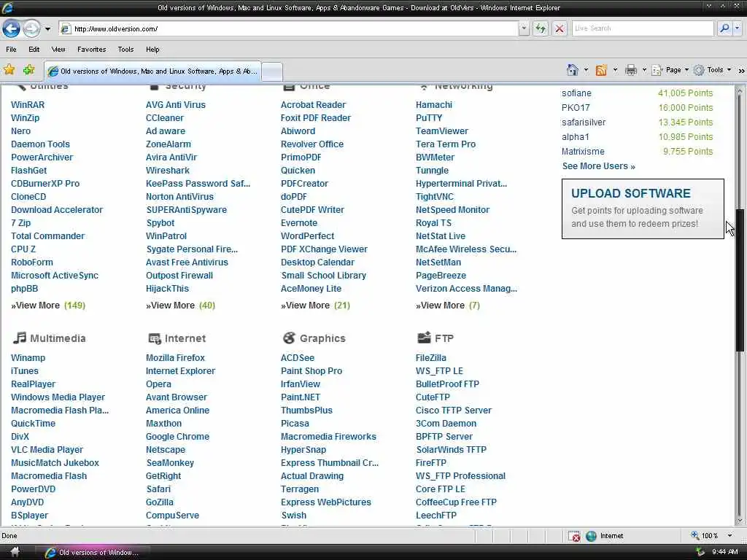Expand the address bar history dropdown
This screenshot has height=560, width=747.
pos(524,28)
